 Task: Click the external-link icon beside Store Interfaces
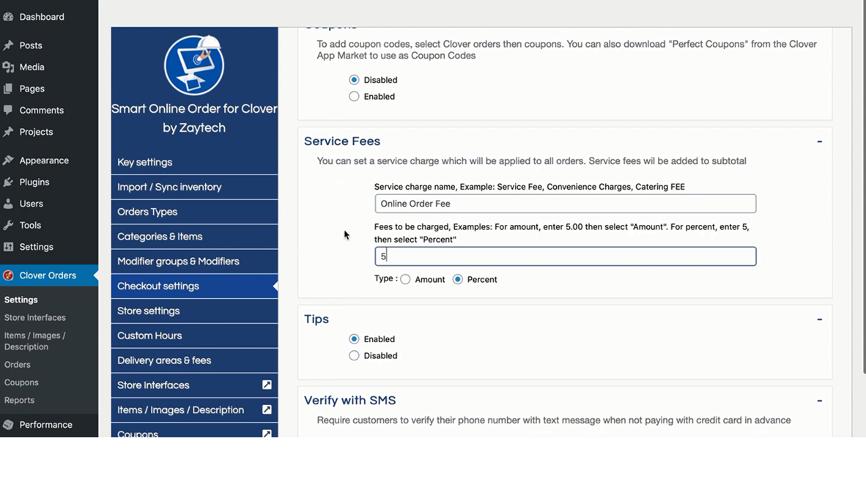[267, 385]
